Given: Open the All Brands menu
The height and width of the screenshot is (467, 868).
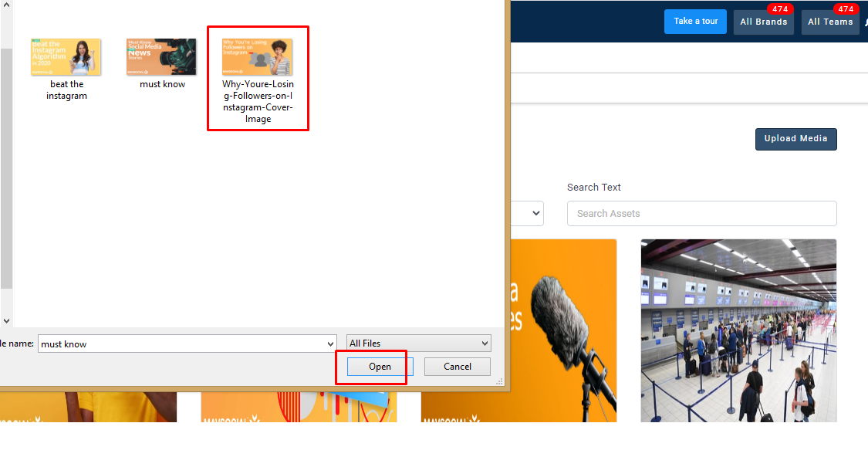Looking at the screenshot, I should 763,22.
